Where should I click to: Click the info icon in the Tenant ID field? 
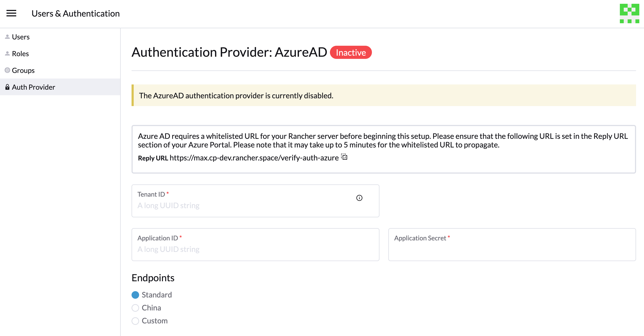tap(359, 198)
